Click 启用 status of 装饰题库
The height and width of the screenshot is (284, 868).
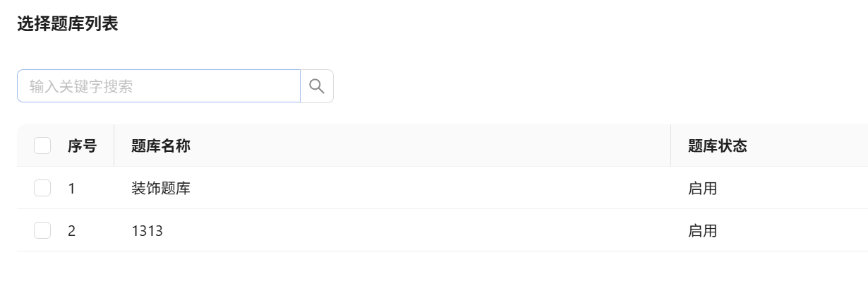(703, 189)
